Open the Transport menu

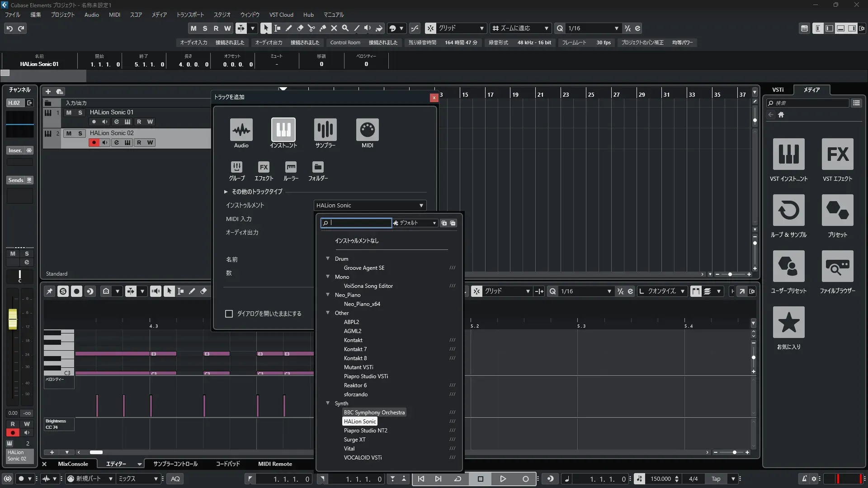190,15
